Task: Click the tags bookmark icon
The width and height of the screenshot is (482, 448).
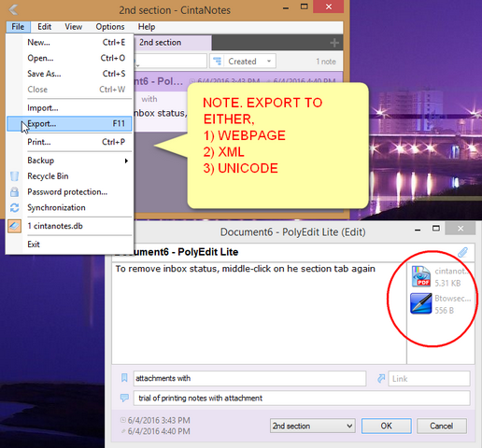Action: 124,378
